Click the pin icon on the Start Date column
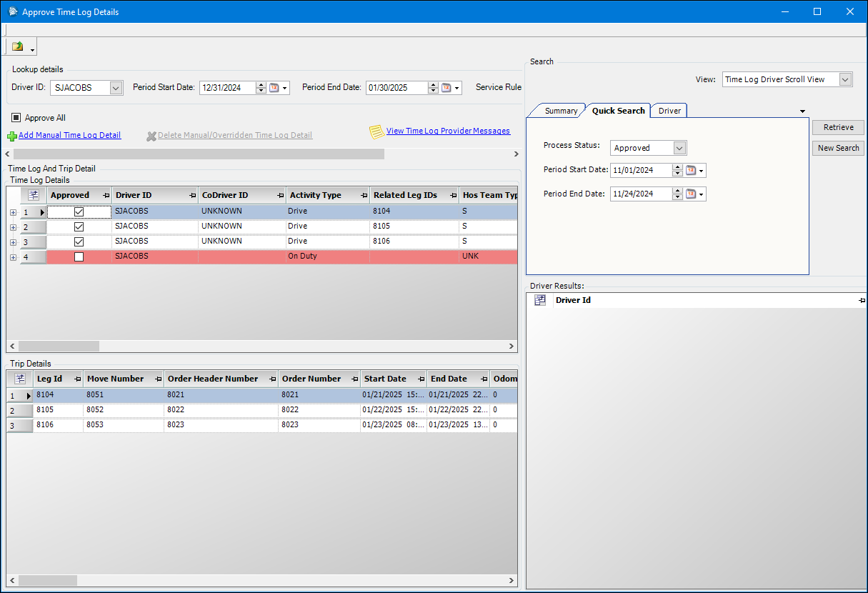 point(421,379)
